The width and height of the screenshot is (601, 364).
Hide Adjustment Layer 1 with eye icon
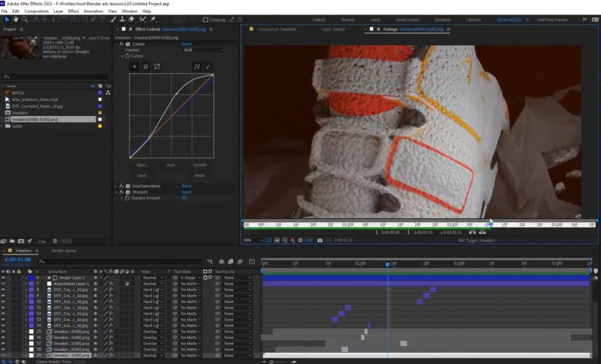pyautogui.click(x=3, y=284)
